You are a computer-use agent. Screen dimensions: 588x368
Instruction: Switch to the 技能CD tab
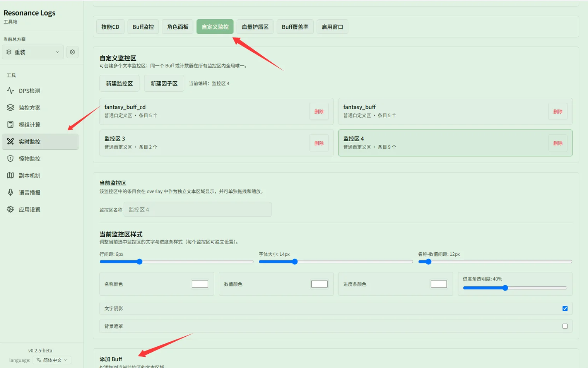[110, 27]
